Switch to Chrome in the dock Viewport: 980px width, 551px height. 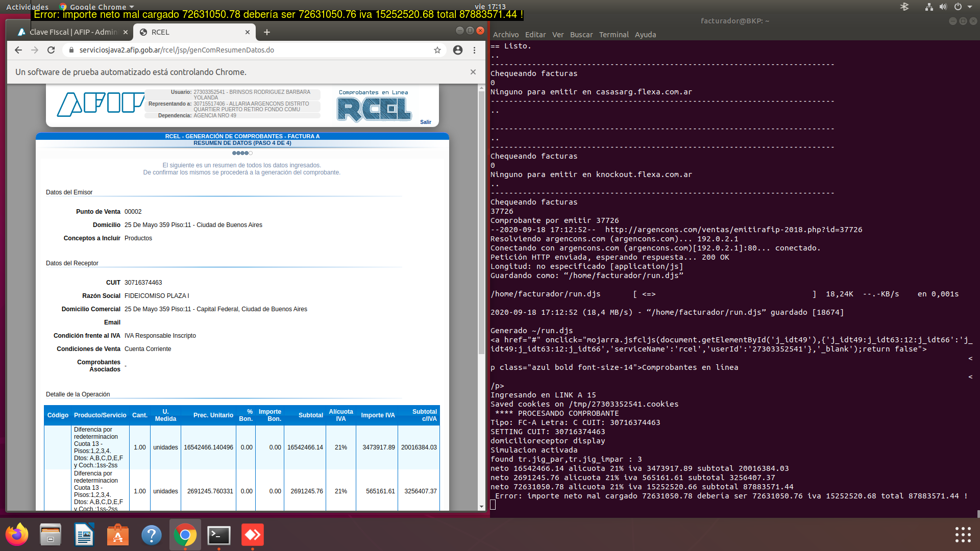click(x=185, y=535)
